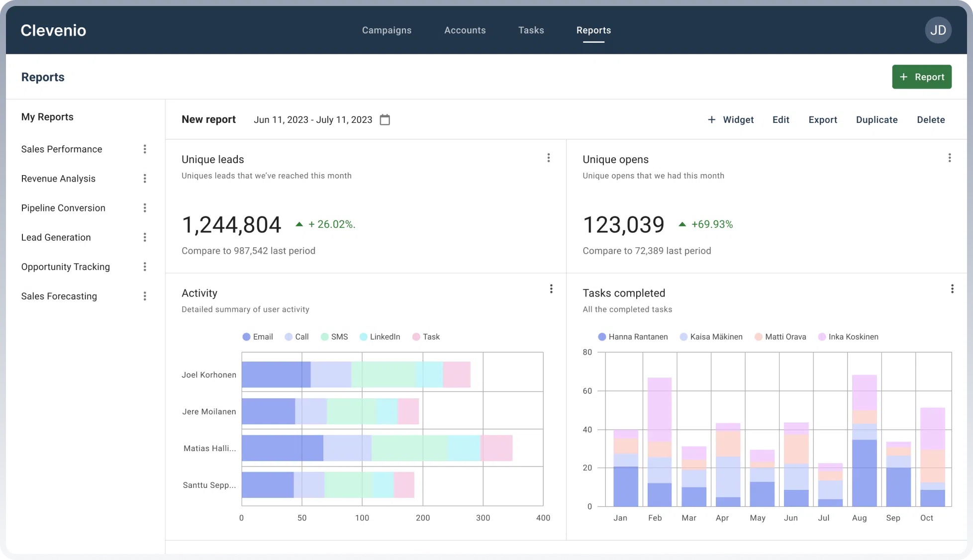The width and height of the screenshot is (973, 560).
Task: Open options menu for Sales Performance report
Action: pyautogui.click(x=145, y=149)
